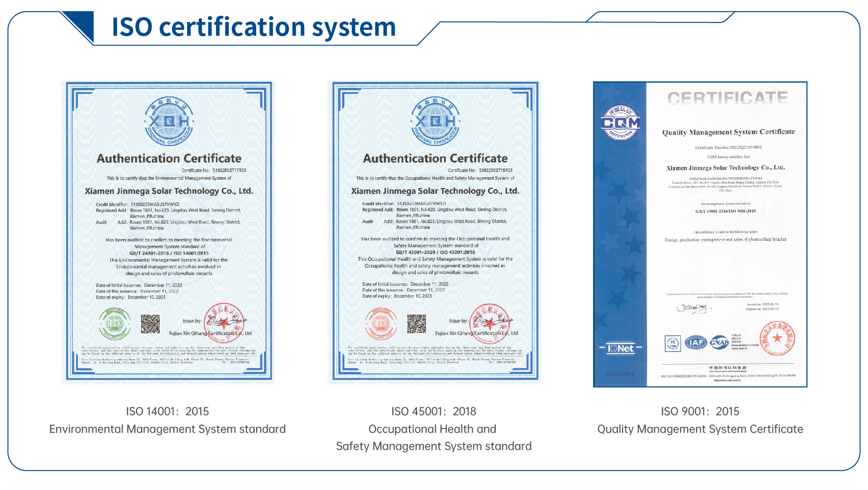Click the 'ISO 14001: 2015' caption
Image resolution: width=868 pixels, height=490 pixels.
click(168, 411)
